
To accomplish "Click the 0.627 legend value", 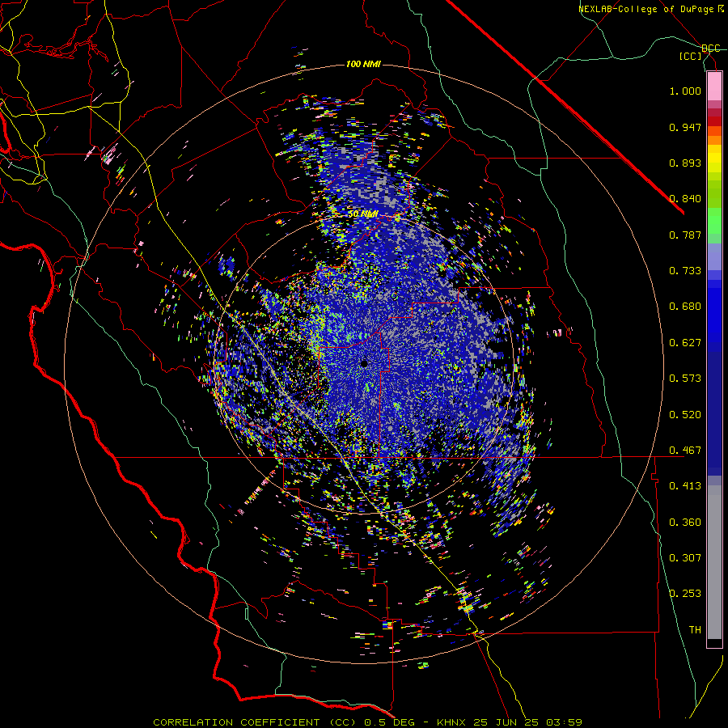I will (x=685, y=343).
